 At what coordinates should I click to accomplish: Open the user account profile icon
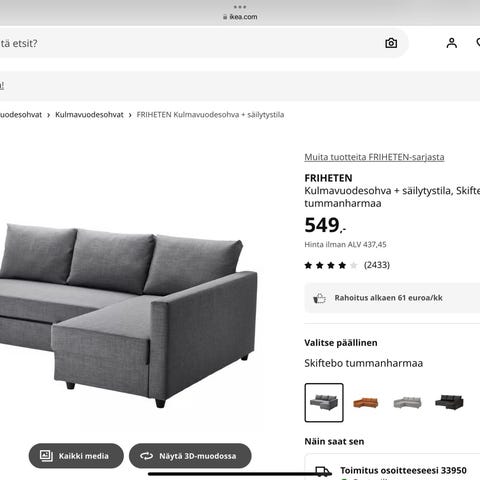pos(452,43)
